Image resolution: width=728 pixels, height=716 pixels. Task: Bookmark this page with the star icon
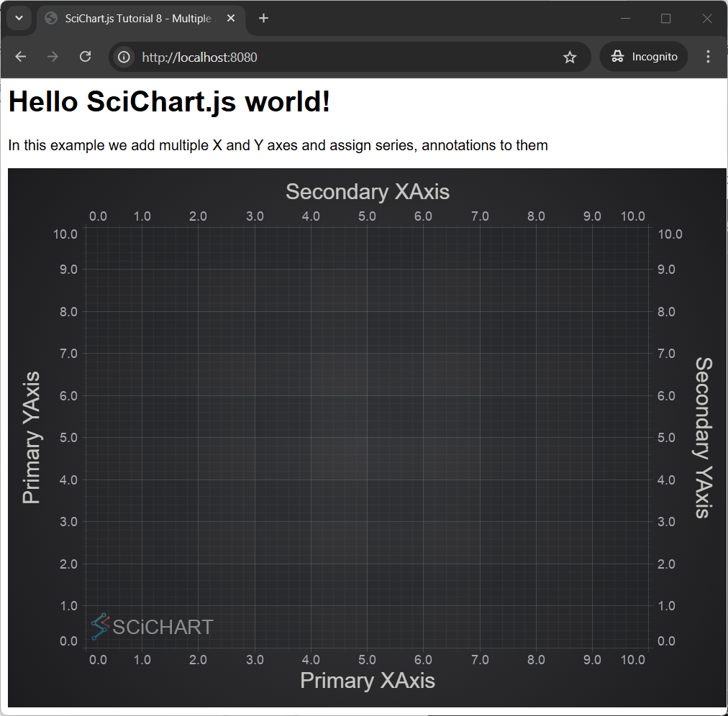coord(570,57)
